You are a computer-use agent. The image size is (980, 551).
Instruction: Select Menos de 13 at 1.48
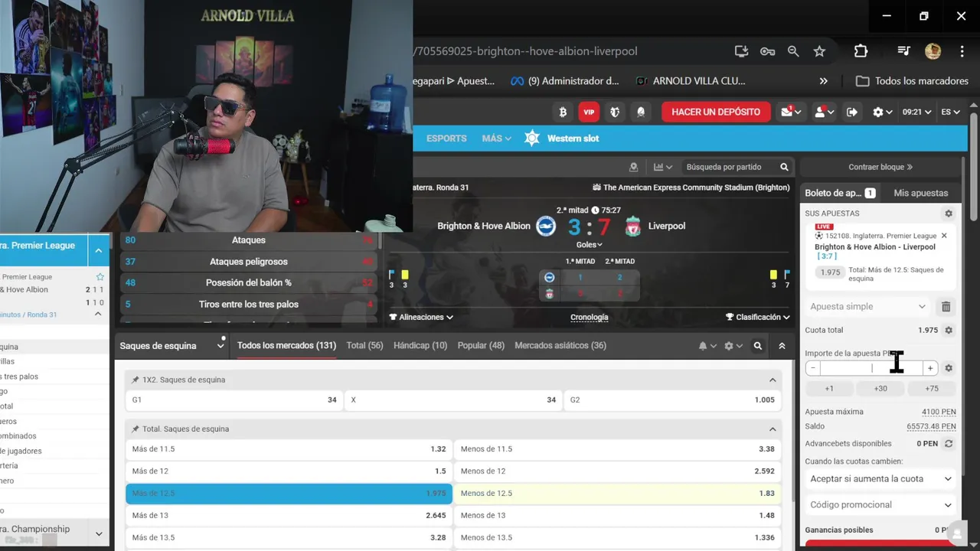click(617, 515)
